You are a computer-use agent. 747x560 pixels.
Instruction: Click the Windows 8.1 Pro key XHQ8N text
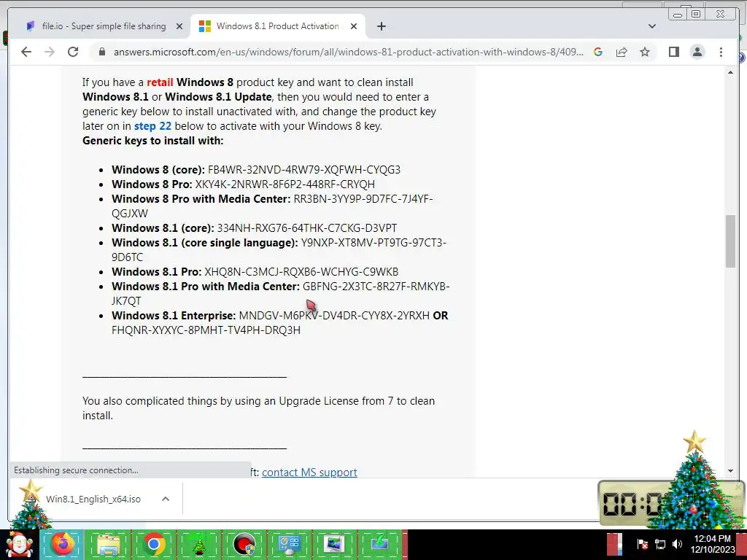click(x=301, y=272)
